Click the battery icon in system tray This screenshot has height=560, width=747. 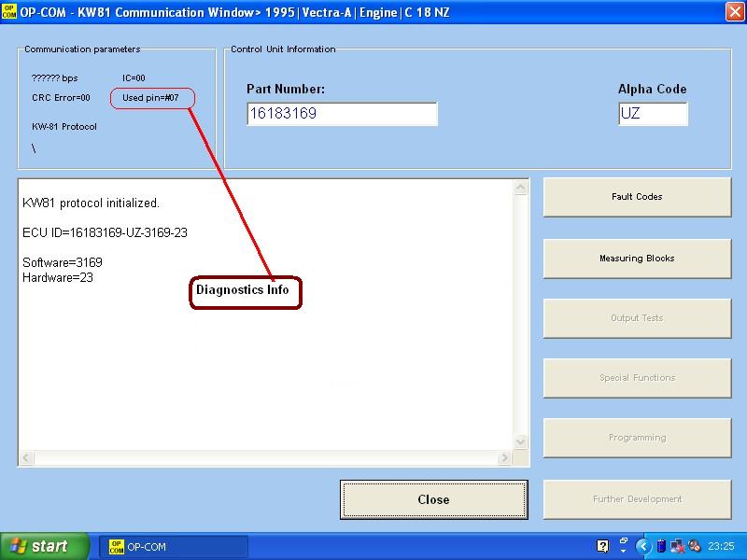click(661, 546)
